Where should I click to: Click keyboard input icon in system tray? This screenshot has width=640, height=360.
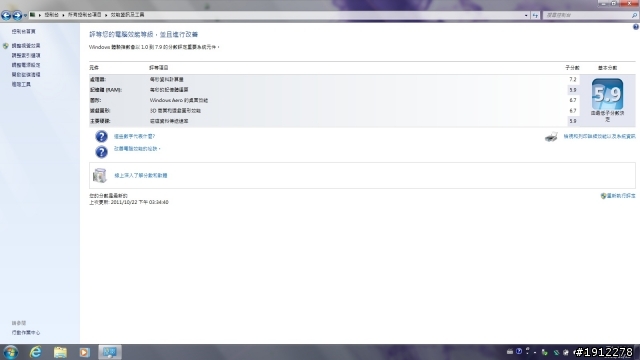510,351
